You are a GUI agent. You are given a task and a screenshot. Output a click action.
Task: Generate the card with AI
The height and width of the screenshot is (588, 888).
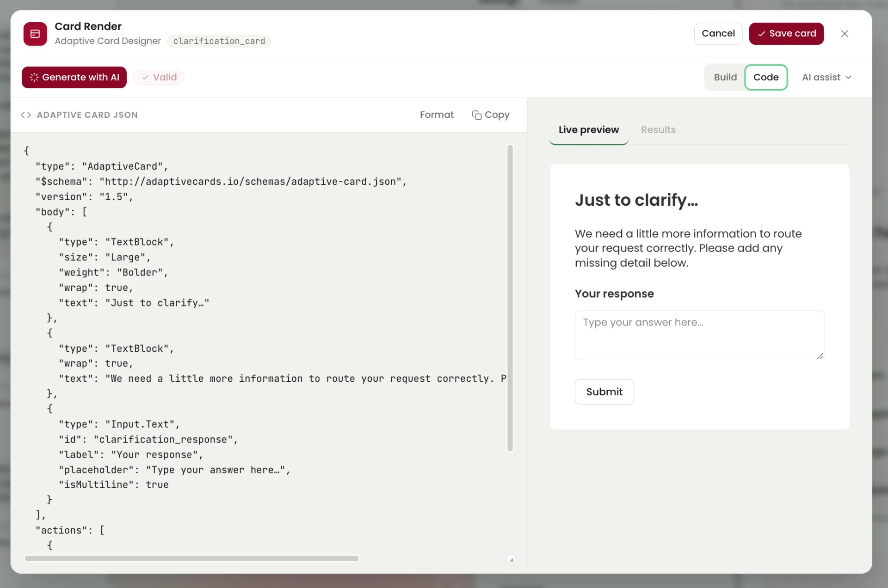click(74, 77)
